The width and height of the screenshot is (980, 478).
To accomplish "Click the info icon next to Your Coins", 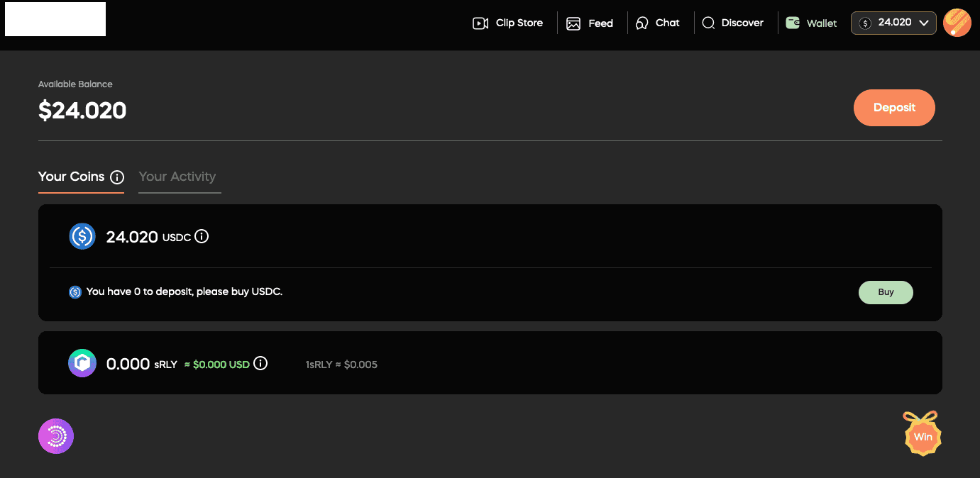I will [x=117, y=177].
